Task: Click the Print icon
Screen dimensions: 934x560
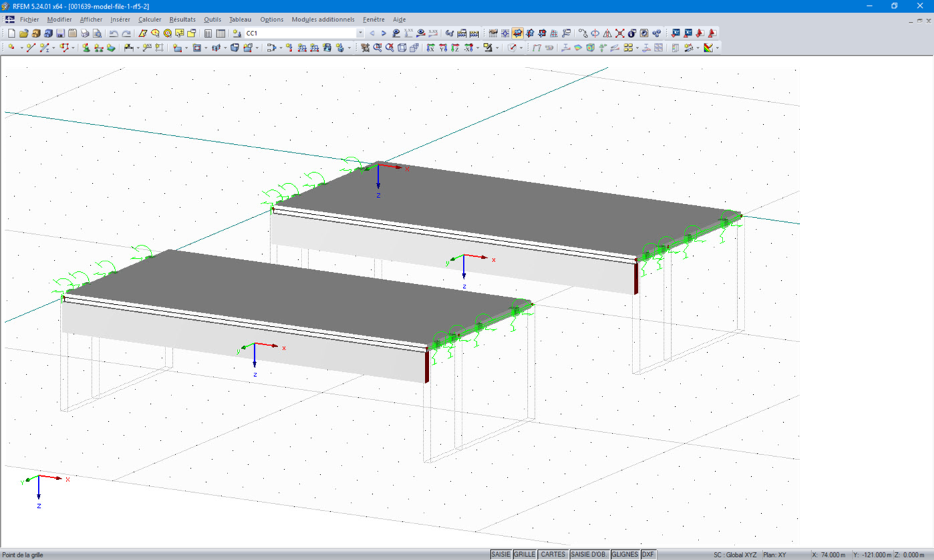Action: point(85,33)
